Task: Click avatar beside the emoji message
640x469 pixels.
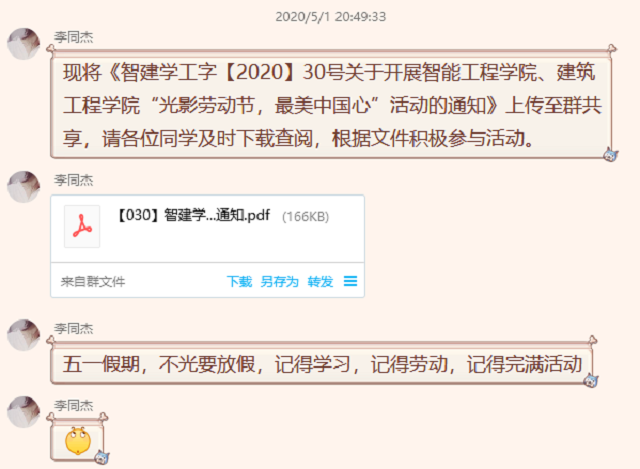Action: 23,411
